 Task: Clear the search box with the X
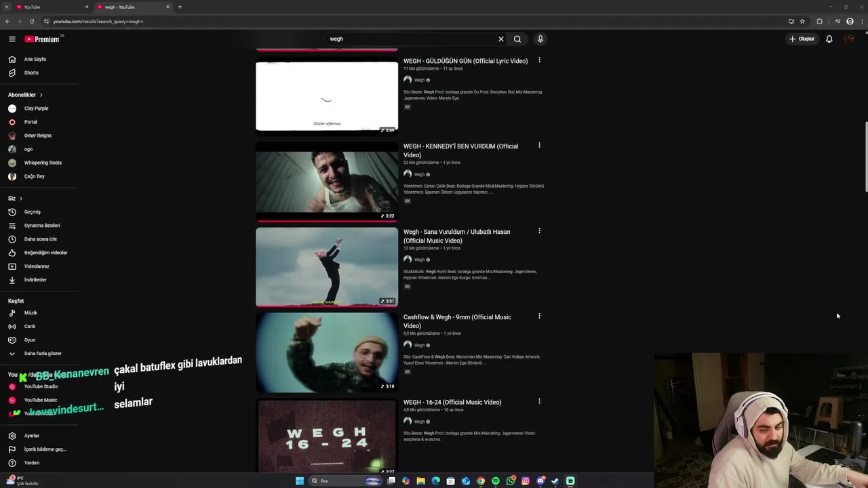(501, 39)
